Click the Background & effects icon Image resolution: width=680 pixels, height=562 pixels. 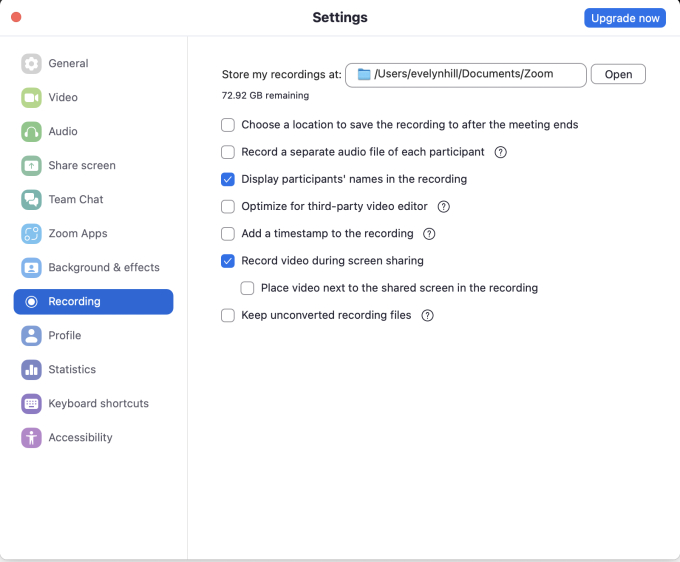31,268
